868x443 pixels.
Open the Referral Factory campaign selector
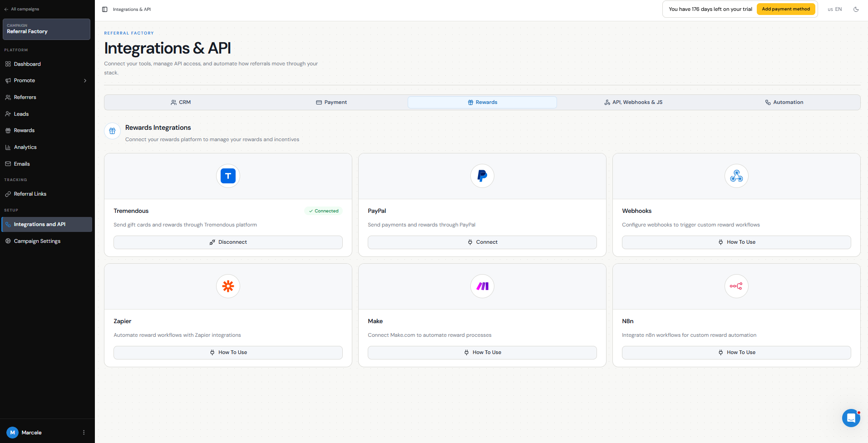coord(46,29)
